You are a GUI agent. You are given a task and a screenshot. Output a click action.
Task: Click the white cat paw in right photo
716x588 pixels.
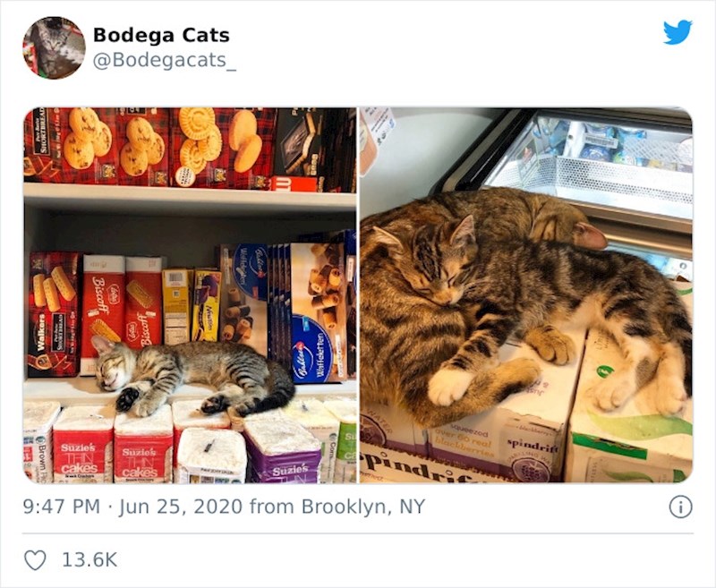tap(449, 387)
